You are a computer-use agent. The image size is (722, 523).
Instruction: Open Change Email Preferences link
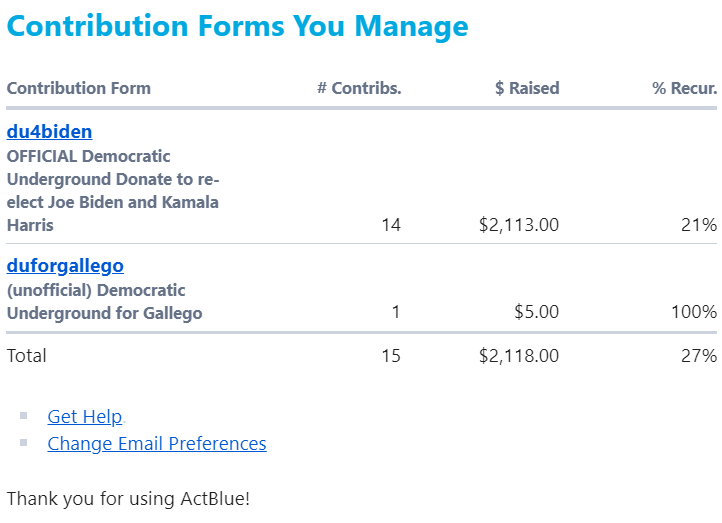point(157,443)
